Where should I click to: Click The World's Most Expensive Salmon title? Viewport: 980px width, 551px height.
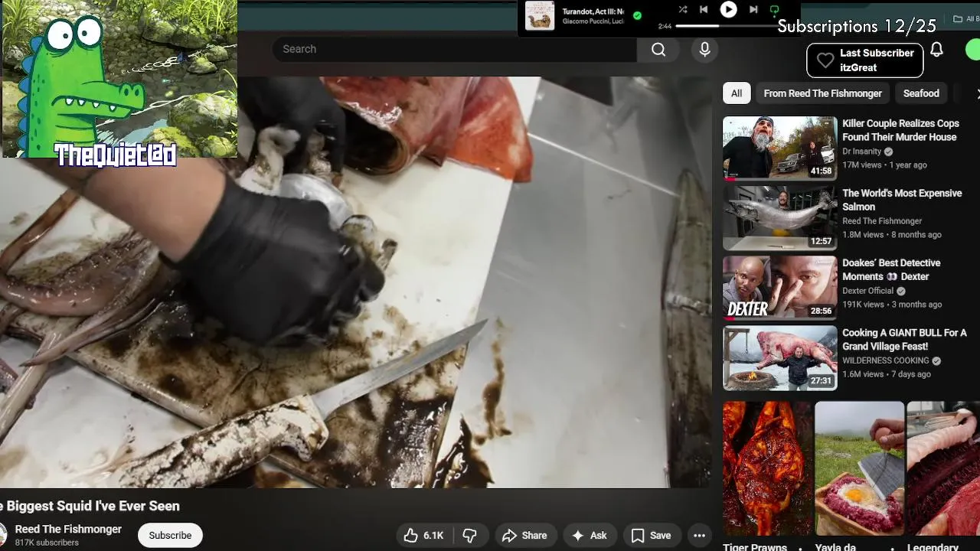pyautogui.click(x=902, y=200)
